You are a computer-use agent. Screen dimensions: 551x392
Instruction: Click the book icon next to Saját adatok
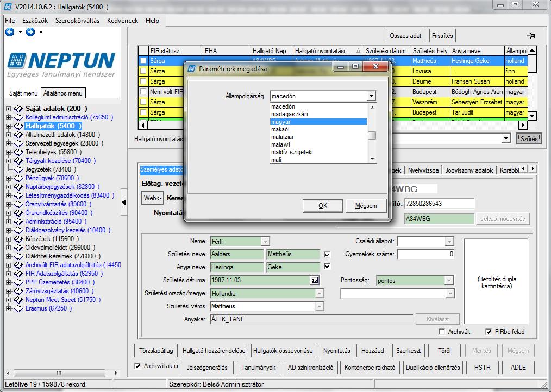(18, 109)
